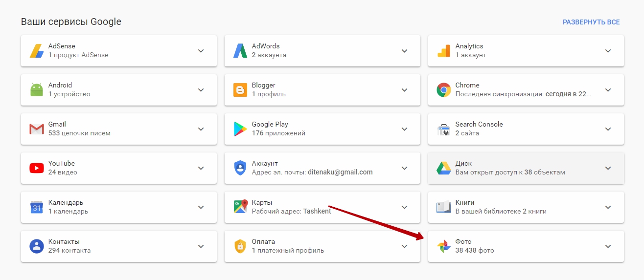Image resolution: width=644 pixels, height=280 pixels.
Task: Click the orange Blogger icon
Action: (240, 90)
